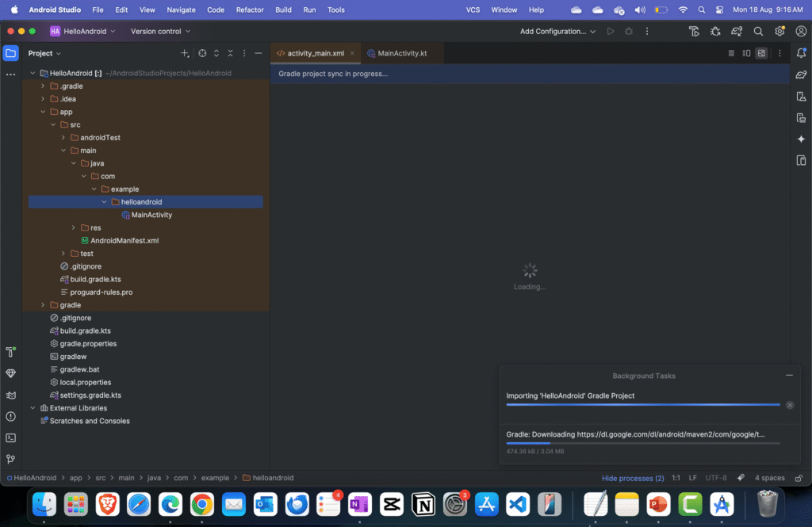This screenshot has height=527, width=812.
Task: Click the Hide processes (2) link
Action: tap(632, 478)
